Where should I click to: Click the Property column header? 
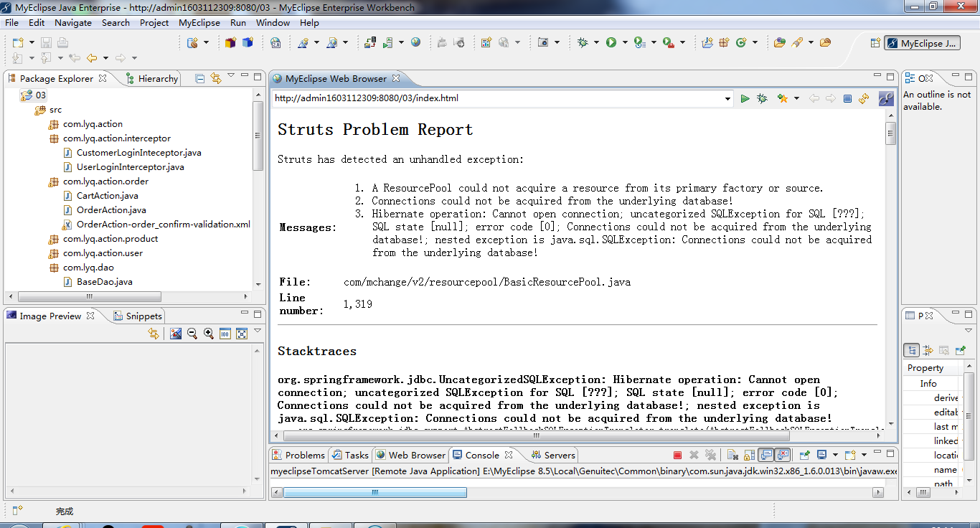(931, 367)
